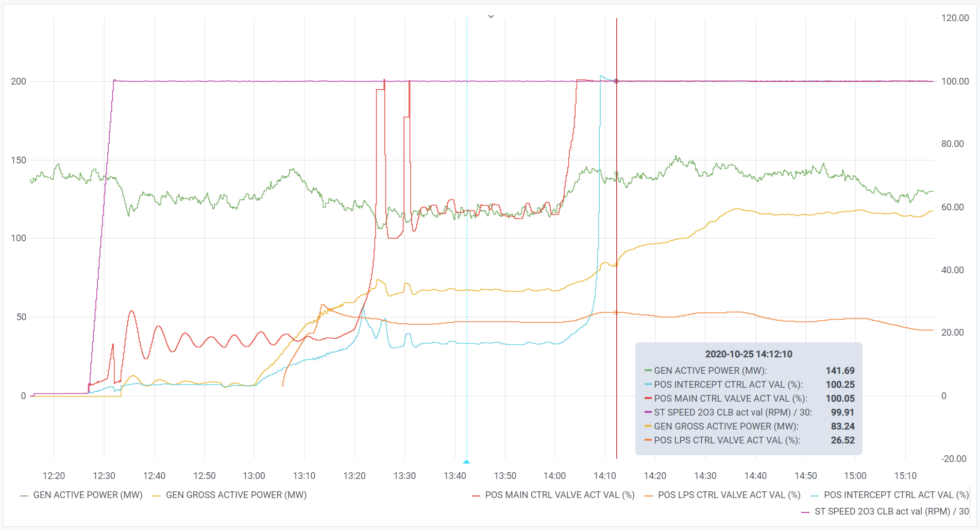Click the left axis value 200
The height and width of the screenshot is (530, 980).
pyautogui.click(x=19, y=81)
